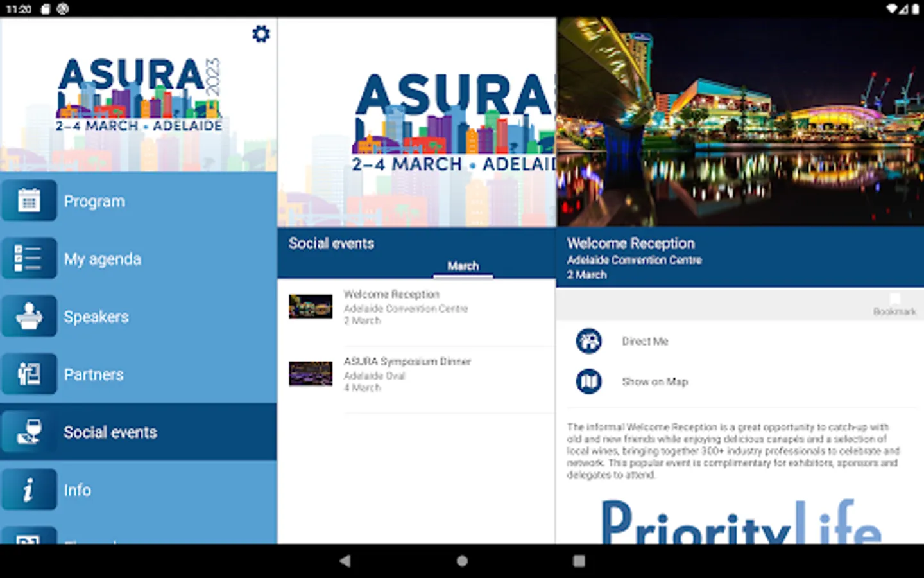Screen dimensions: 924x578
Task: Tap the Direct Me icon
Action: click(x=588, y=341)
